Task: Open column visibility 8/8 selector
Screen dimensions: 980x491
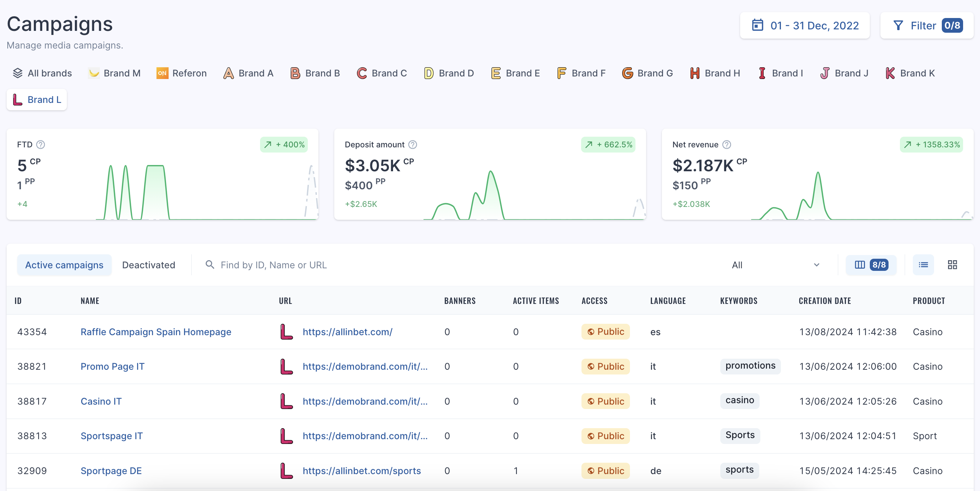Action: (x=871, y=265)
